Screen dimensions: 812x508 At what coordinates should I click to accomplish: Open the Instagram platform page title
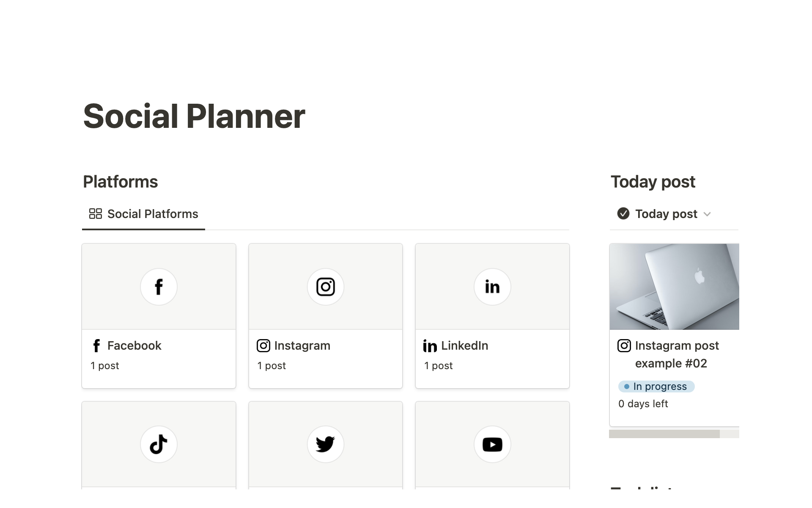click(x=302, y=346)
